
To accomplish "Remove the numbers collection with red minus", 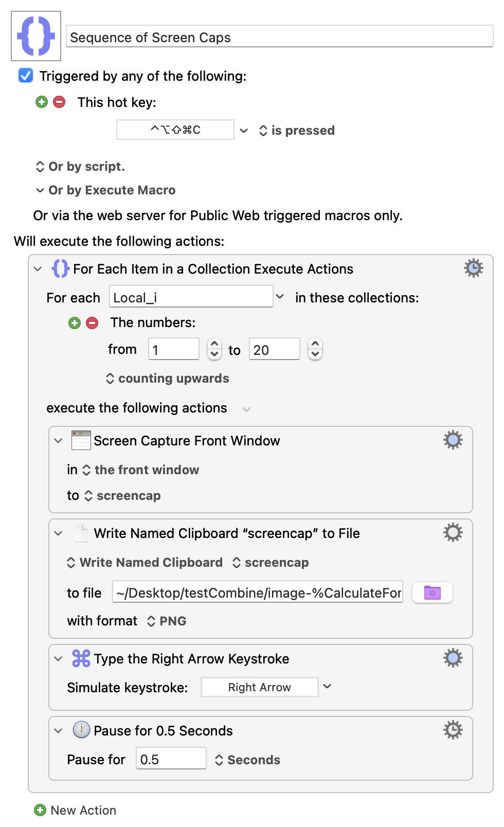I will click(92, 323).
